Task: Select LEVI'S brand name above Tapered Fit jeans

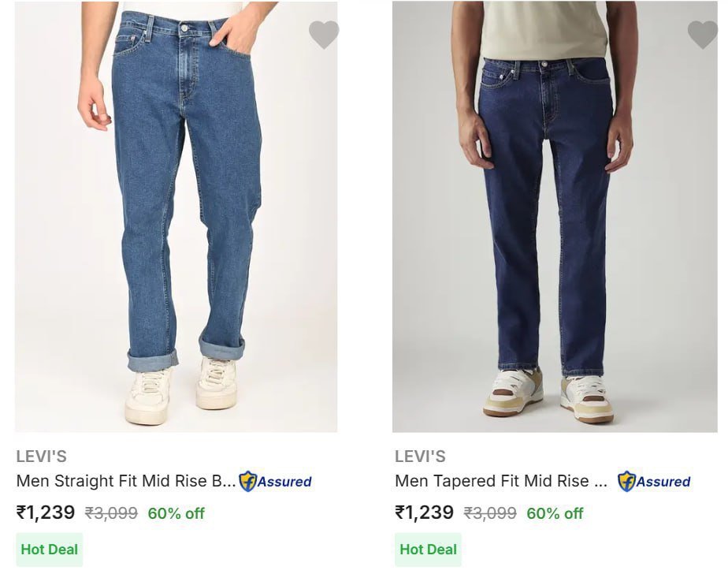Action: click(420, 457)
